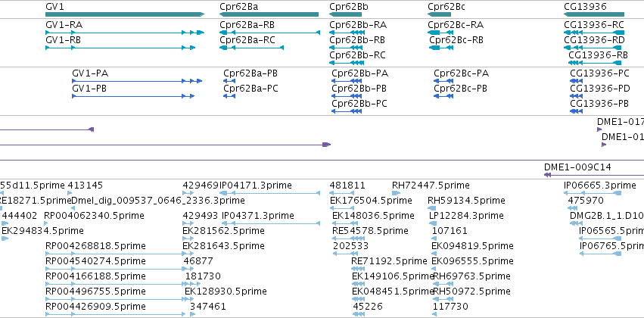Select the EK094819.5prime feature label
Image resolution: width=644 pixels, height=318 pixels.
472,245
